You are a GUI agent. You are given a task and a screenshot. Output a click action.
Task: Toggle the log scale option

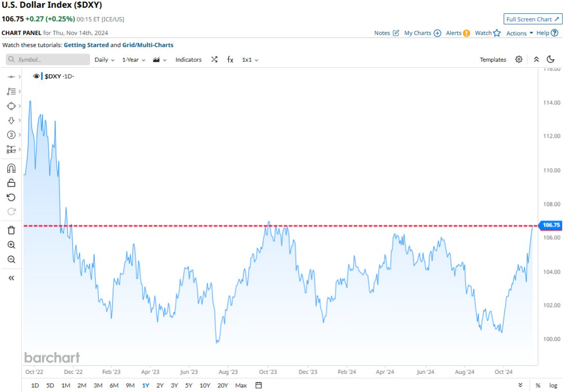[x=554, y=385]
